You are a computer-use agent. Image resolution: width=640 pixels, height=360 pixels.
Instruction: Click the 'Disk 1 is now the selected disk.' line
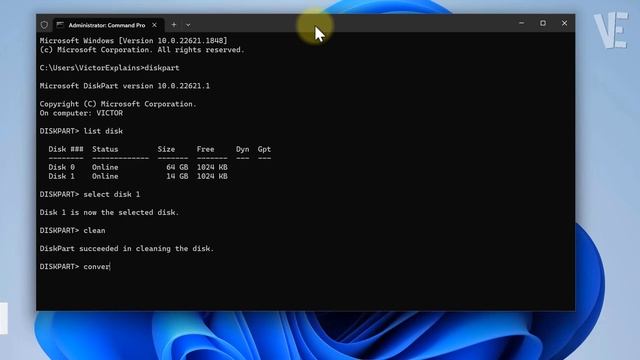pos(109,212)
